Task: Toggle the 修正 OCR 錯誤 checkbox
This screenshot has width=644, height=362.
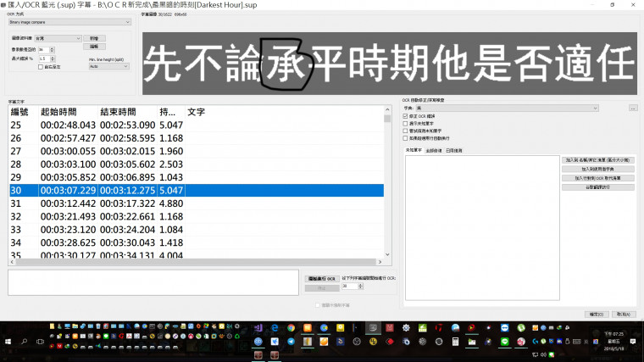Action: (405, 116)
